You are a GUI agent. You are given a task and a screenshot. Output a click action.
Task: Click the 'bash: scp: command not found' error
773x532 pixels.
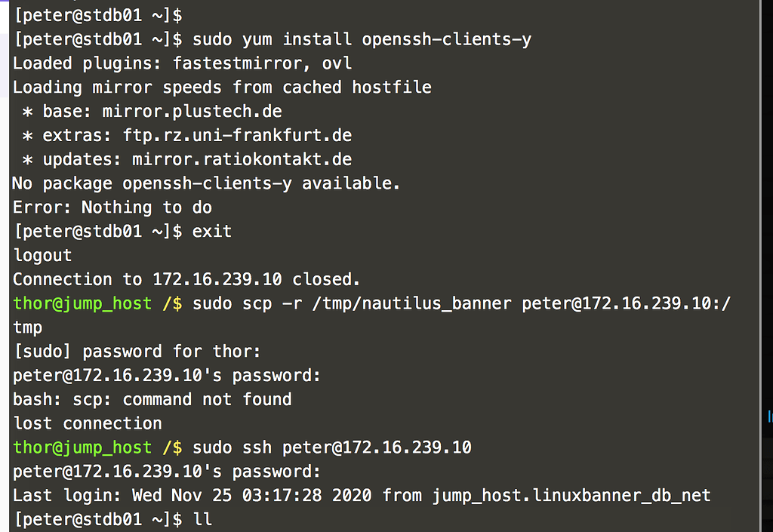point(152,399)
